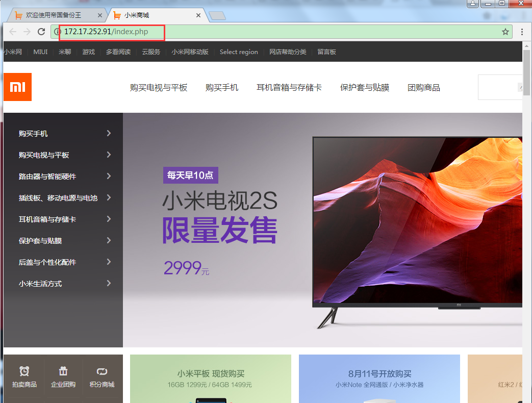
Task: Switch to the 欢迎使用帝国备份王 tab
Action: pyautogui.click(x=56, y=15)
